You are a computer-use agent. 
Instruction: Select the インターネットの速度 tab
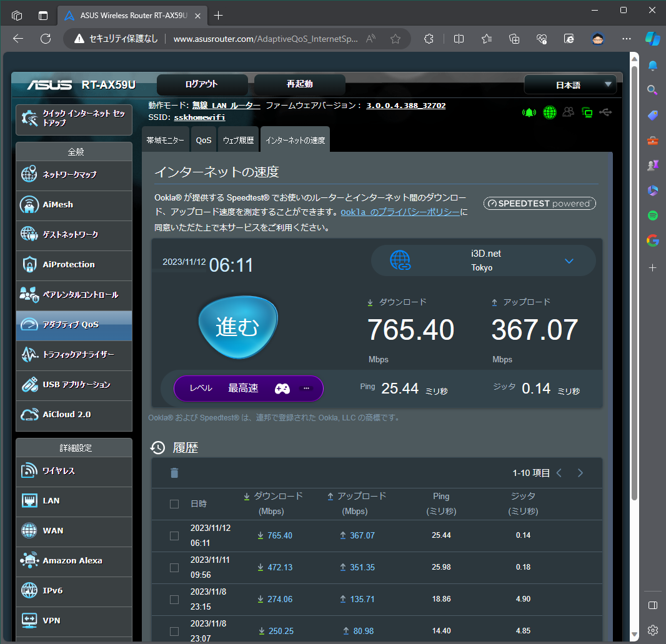(295, 140)
